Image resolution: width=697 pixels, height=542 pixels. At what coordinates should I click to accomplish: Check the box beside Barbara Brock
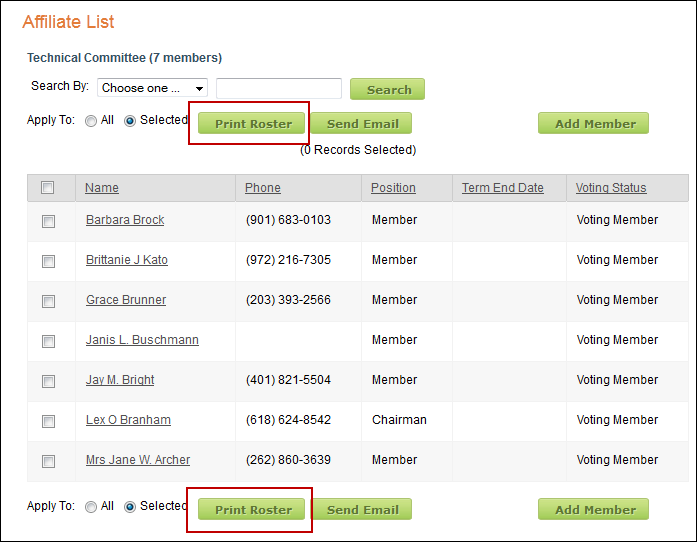(48, 222)
